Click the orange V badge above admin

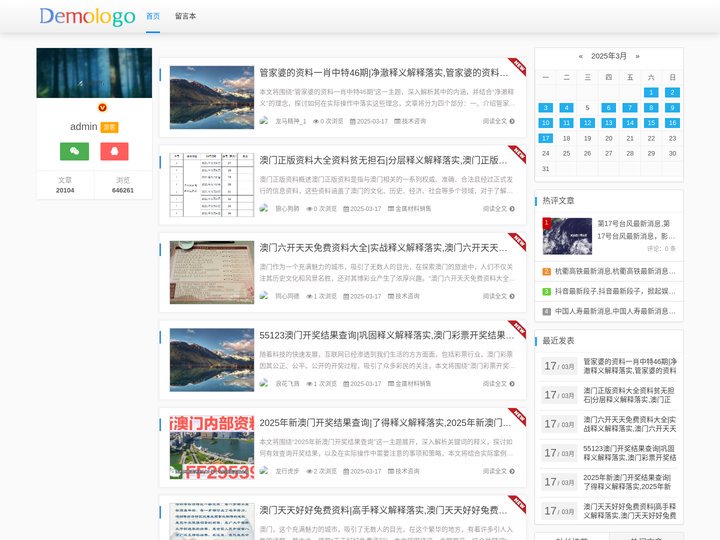click(102, 107)
